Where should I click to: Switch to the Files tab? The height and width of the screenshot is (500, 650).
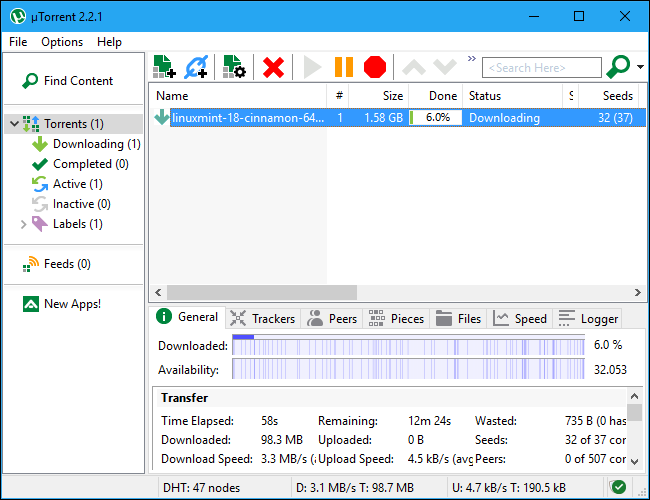click(x=458, y=318)
